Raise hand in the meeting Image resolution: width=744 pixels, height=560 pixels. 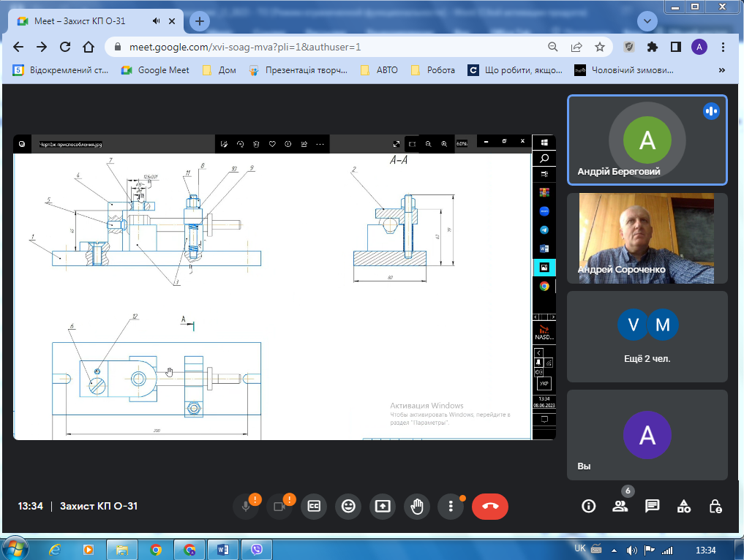(x=417, y=506)
